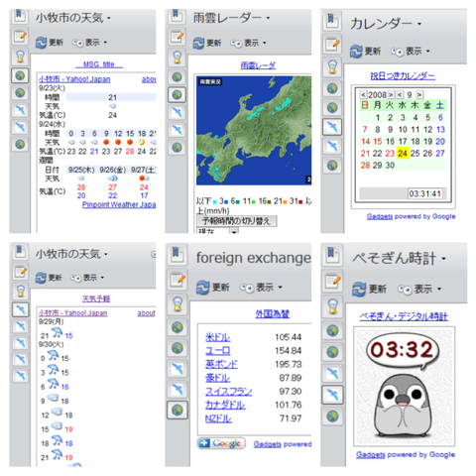This screenshot has width=476, height=476.
Task: Select highlighted date 24 in the calendar
Action: tap(403, 153)
